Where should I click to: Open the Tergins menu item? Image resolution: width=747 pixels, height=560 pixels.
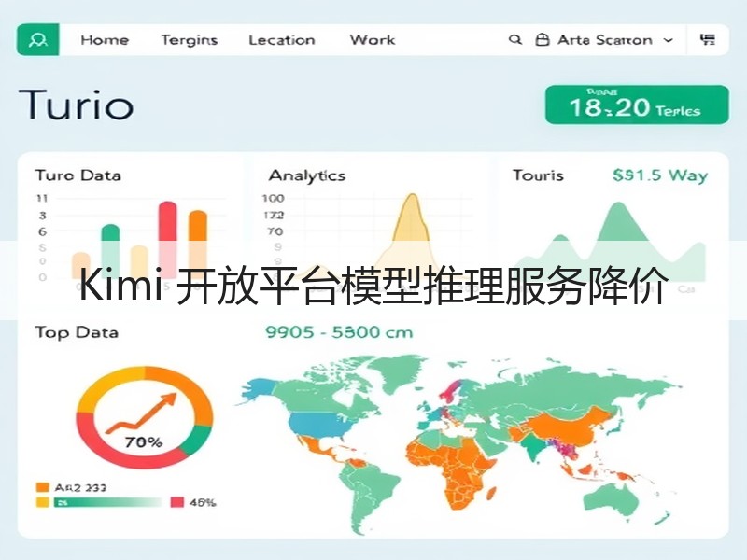click(x=190, y=40)
